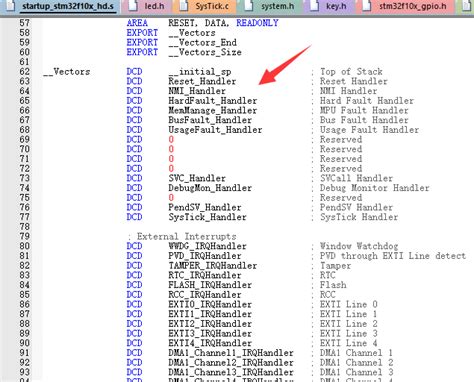
Task: Click PVD_IRQHandler on line 81
Action: (205, 256)
